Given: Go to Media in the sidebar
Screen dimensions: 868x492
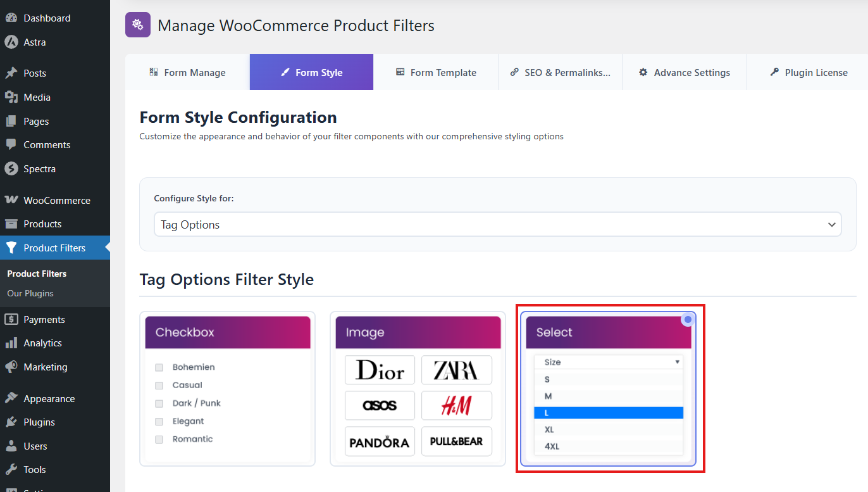Looking at the screenshot, I should [55, 98].
